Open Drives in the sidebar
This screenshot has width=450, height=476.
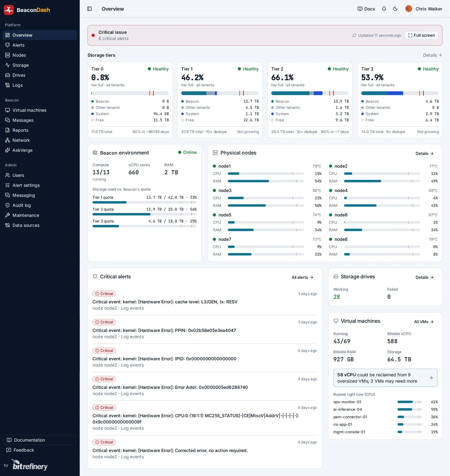tap(40, 75)
